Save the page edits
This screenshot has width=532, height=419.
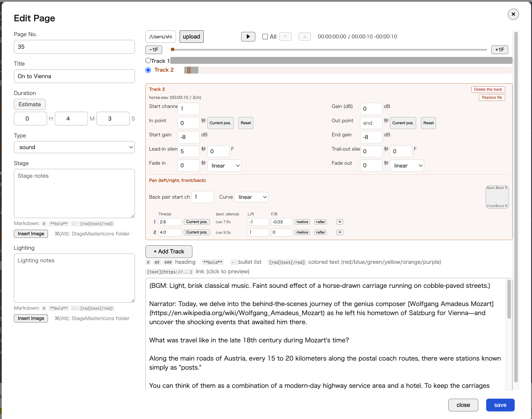500,405
